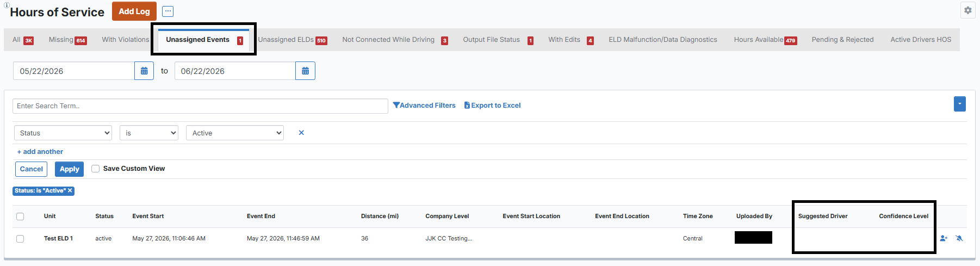Sort by Event Start column header

pos(148,216)
